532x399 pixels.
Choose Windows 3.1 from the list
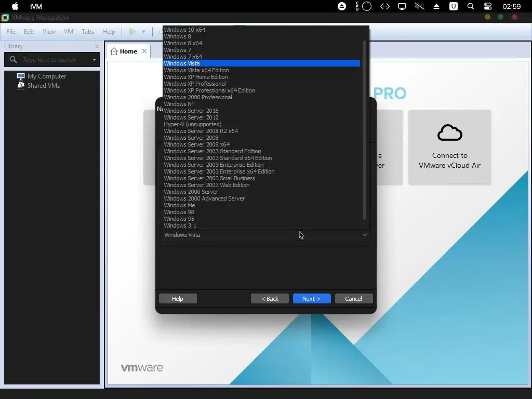pyautogui.click(x=262, y=225)
